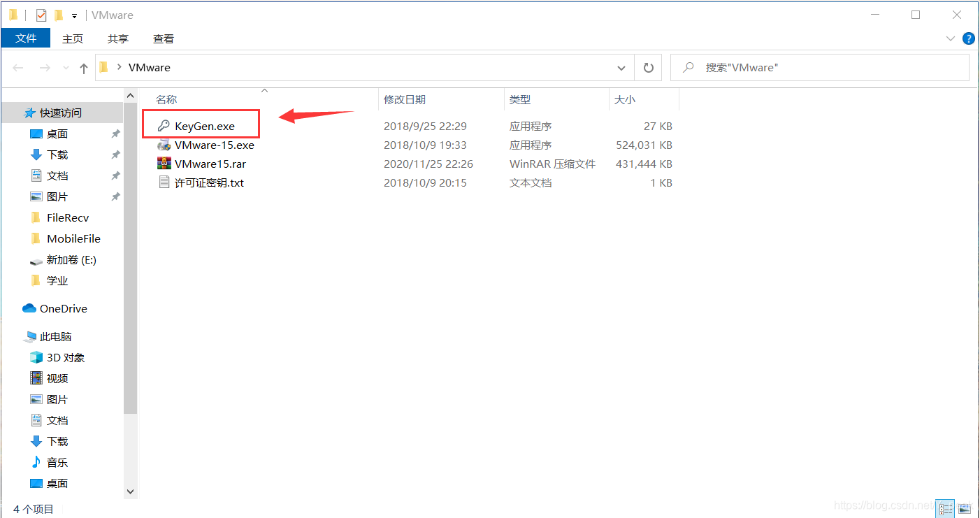Screen dimensions: 980x518
Task: Expand the ribbon with the chevron
Action: 951,38
